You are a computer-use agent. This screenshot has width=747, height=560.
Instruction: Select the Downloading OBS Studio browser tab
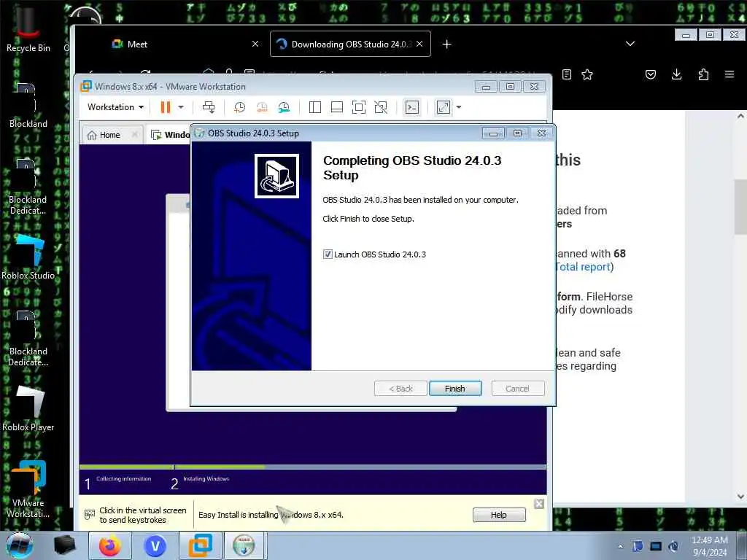350,44
